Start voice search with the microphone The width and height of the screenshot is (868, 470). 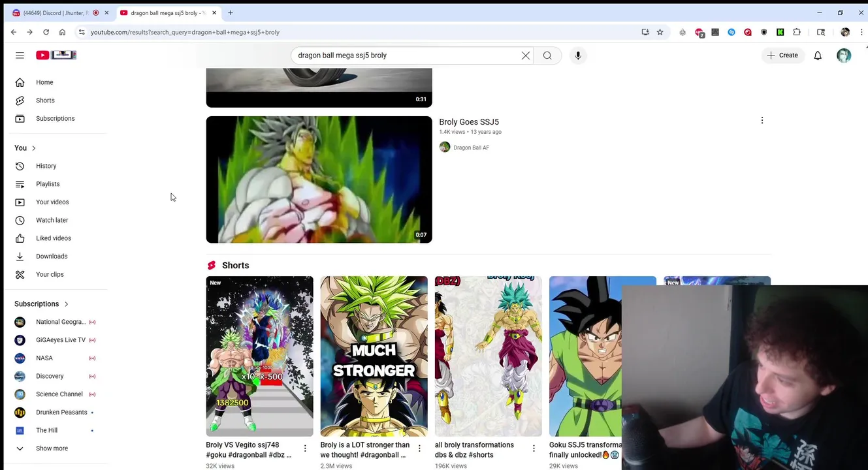tap(578, 55)
